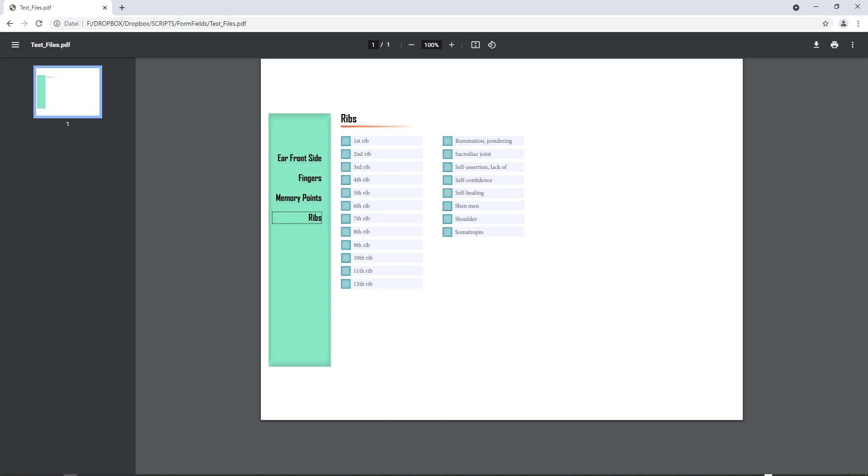The width and height of the screenshot is (868, 476).
Task: Tick the Sacroiliac joint checkbox
Action: point(448,154)
